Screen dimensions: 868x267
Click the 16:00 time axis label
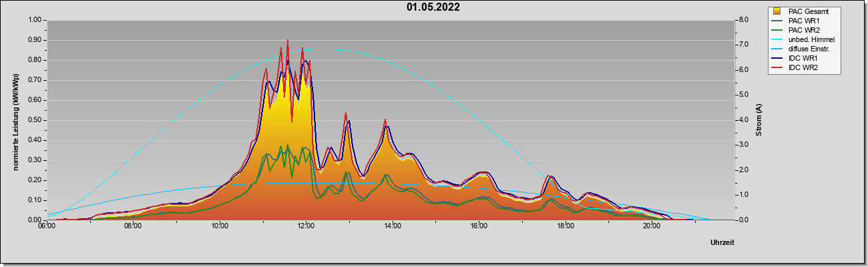click(x=479, y=227)
